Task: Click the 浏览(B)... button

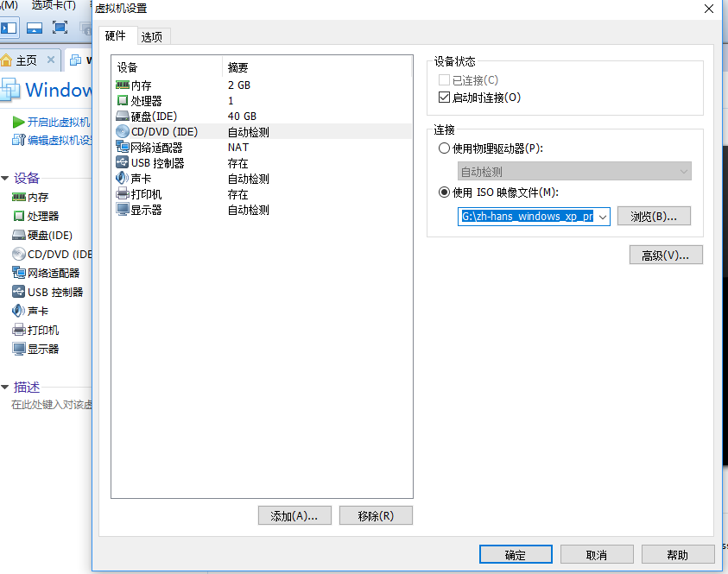Action: click(654, 217)
